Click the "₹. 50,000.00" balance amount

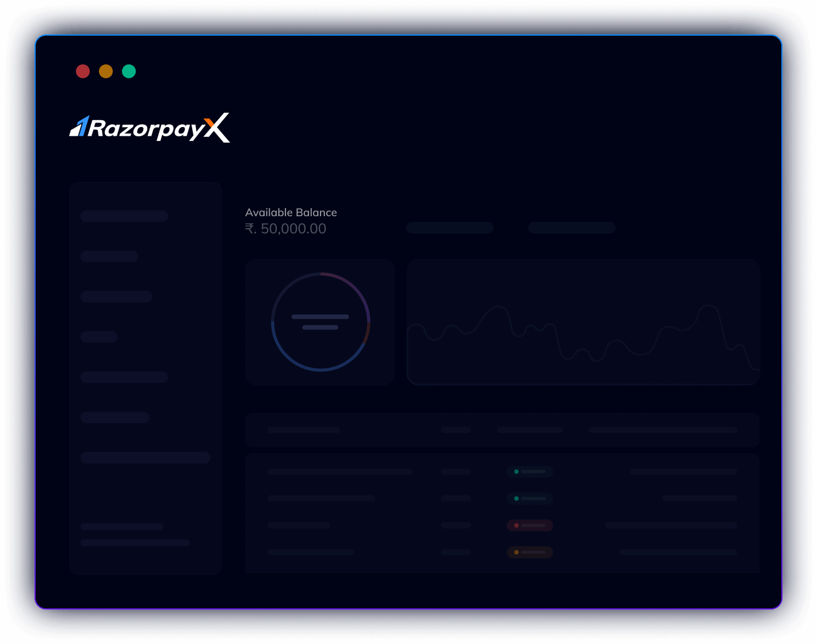click(x=286, y=229)
